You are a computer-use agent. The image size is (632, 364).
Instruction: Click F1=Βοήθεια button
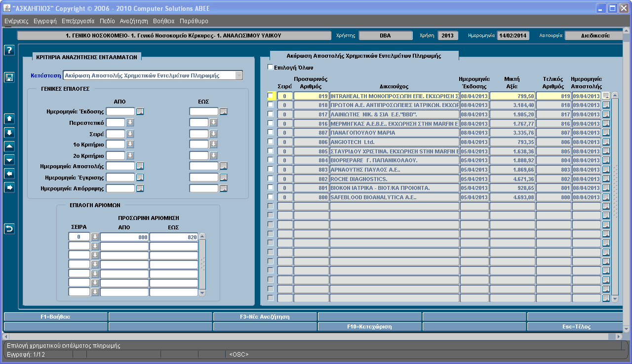[55, 317]
